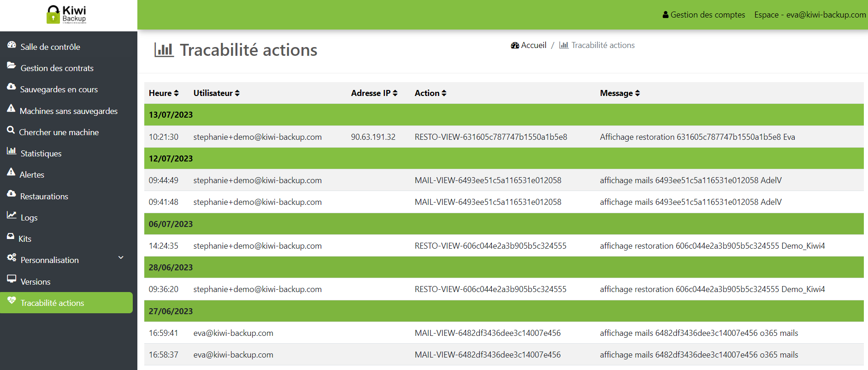Click action RESTO-VIEW-631605c787747b1550a1b5e8

[x=491, y=137]
